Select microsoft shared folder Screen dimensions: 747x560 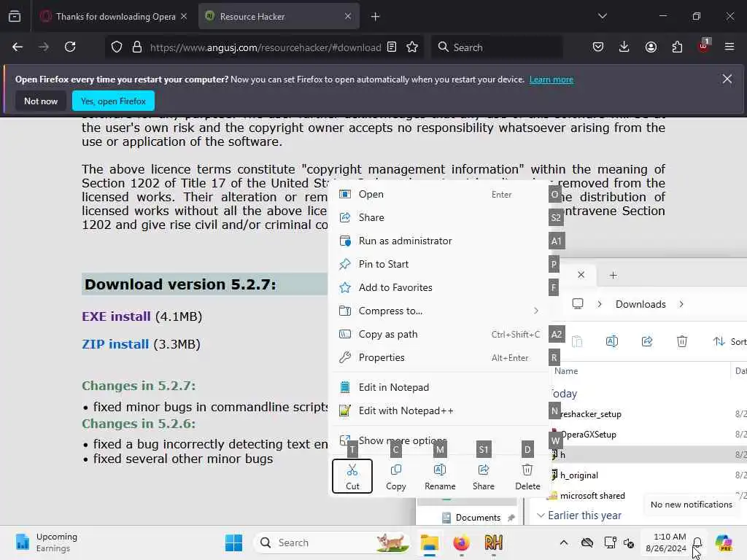point(592,496)
